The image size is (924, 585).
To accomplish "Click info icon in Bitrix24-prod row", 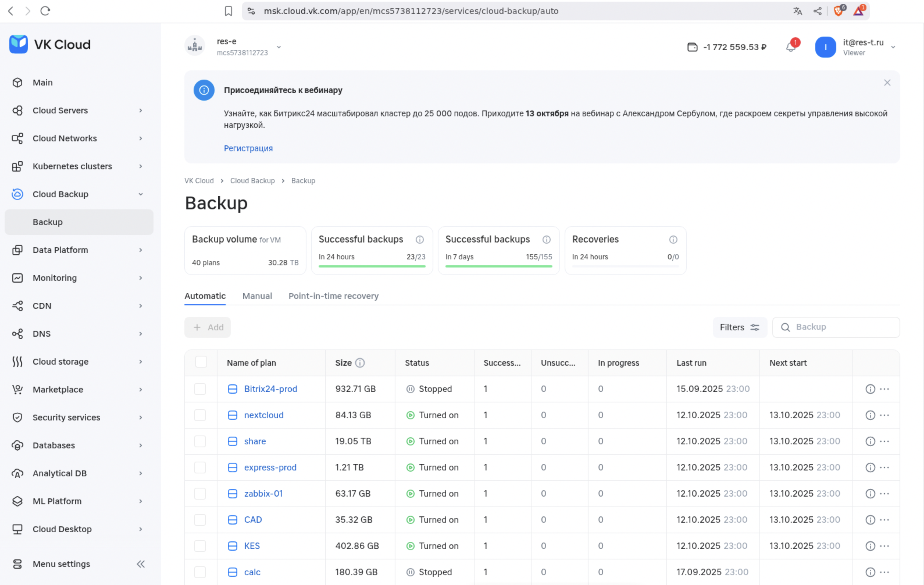I will [x=870, y=389].
